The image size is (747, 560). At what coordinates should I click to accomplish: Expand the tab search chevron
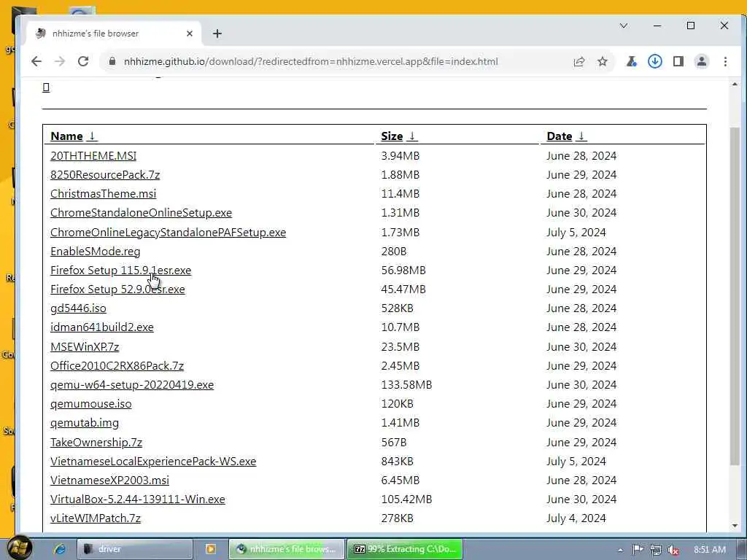pyautogui.click(x=624, y=26)
